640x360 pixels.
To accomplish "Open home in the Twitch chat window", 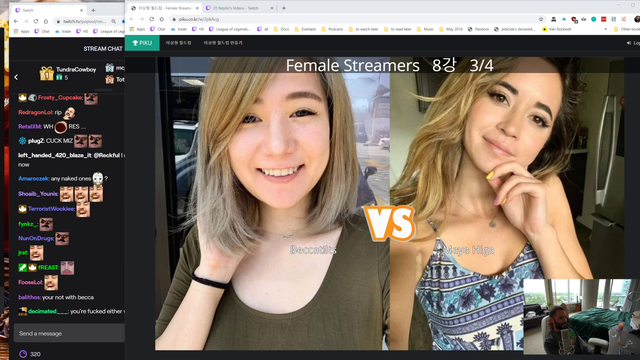I will click(46, 21).
